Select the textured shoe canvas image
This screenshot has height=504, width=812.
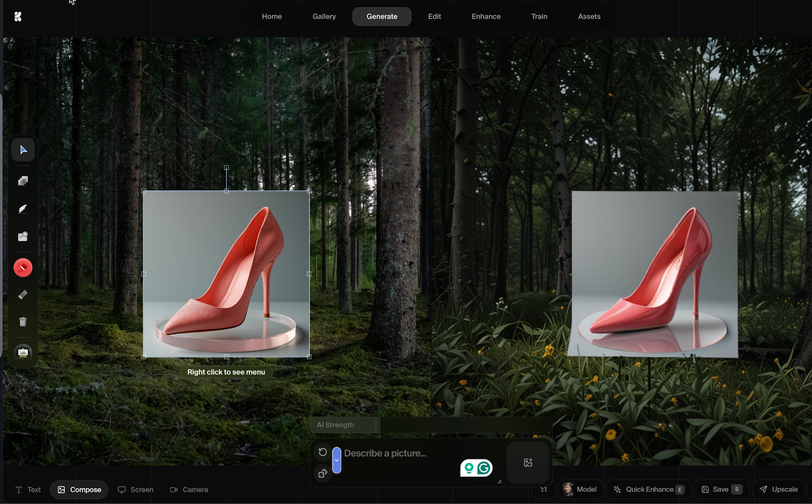(x=226, y=274)
